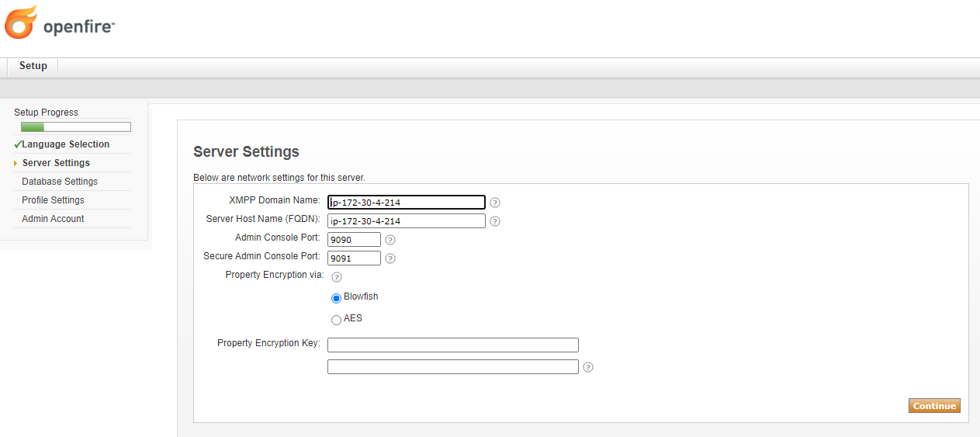Image resolution: width=980 pixels, height=437 pixels.
Task: Click the green checkmark by Language Selection
Action: pos(18,144)
